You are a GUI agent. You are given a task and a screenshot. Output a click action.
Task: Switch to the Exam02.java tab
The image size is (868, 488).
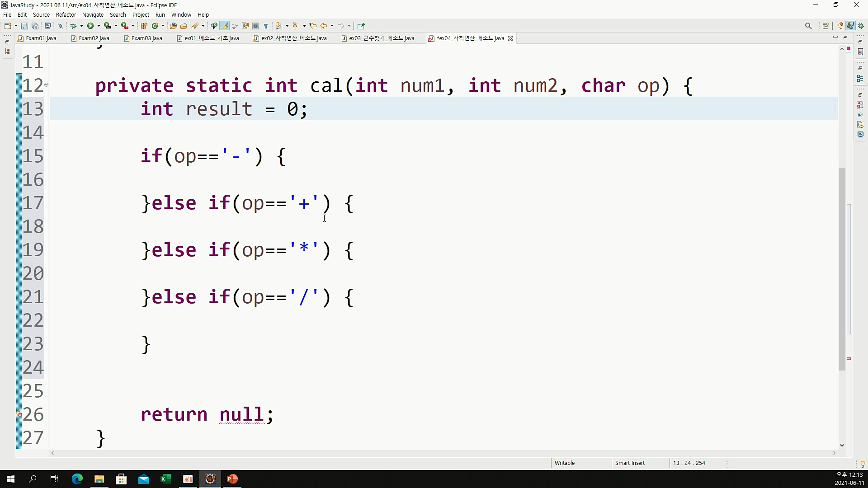[x=94, y=38]
